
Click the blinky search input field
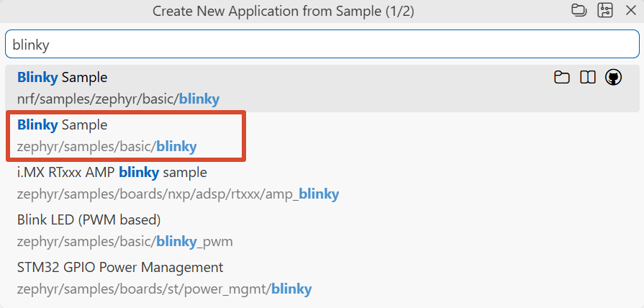322,45
